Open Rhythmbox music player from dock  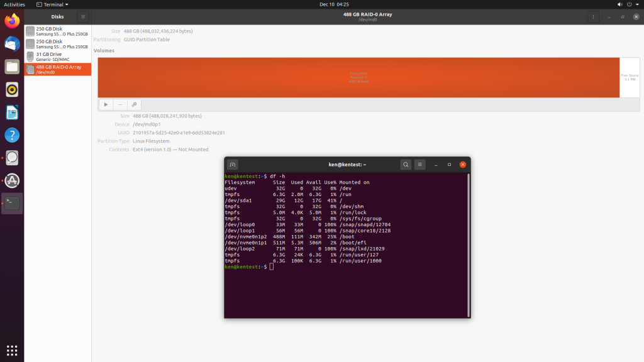pyautogui.click(x=12, y=89)
